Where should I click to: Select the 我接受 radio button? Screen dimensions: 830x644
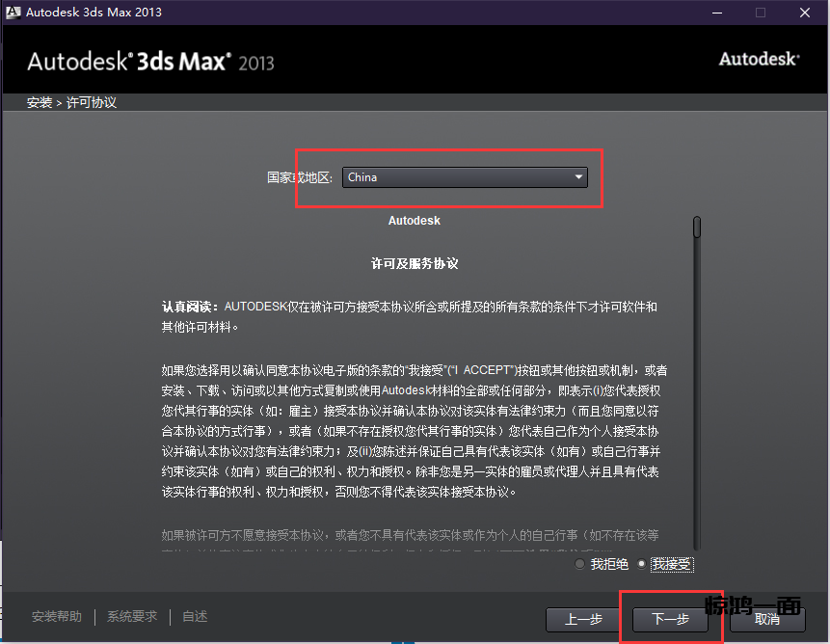642,564
